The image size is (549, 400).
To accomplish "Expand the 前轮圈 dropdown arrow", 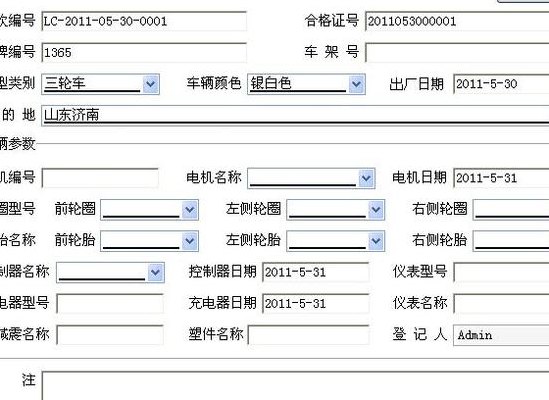I will 190,209.
